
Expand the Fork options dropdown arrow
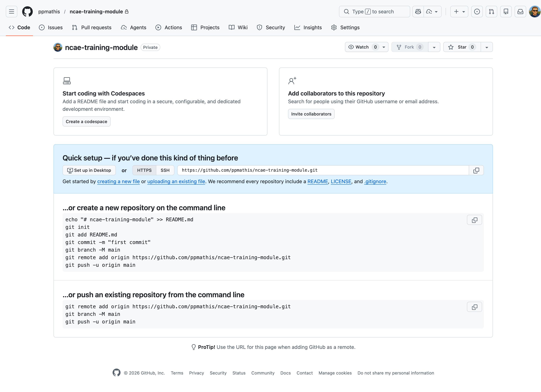pos(434,47)
